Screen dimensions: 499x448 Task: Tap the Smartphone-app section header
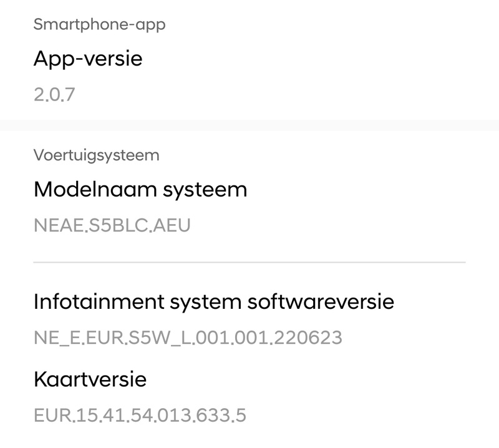click(99, 25)
